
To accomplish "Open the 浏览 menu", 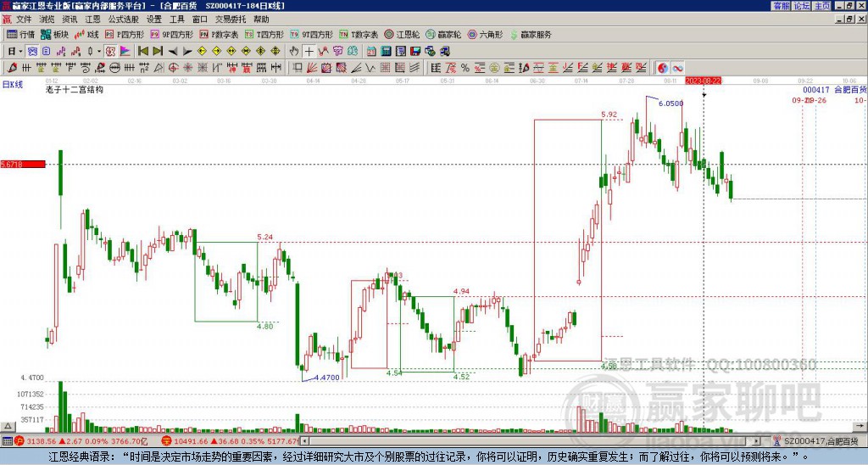I will pyautogui.click(x=47, y=20).
